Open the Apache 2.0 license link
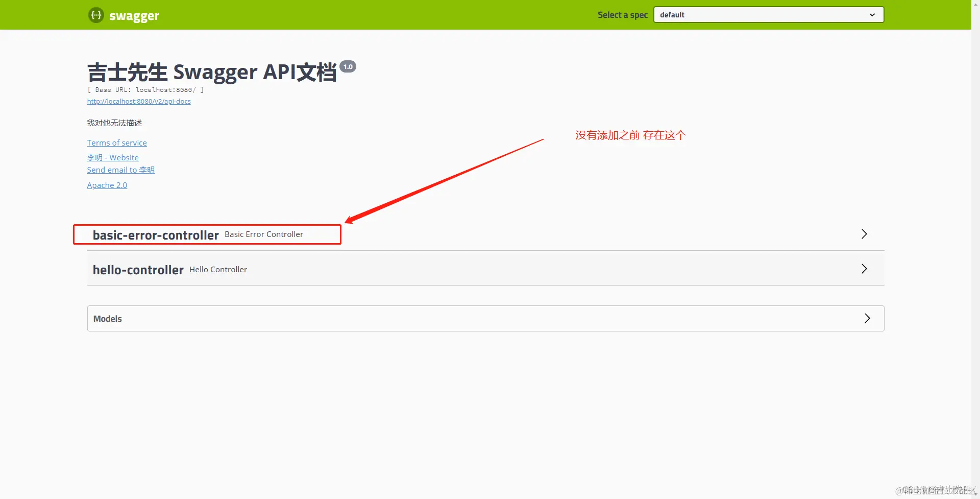Image resolution: width=980 pixels, height=499 pixels. [107, 185]
